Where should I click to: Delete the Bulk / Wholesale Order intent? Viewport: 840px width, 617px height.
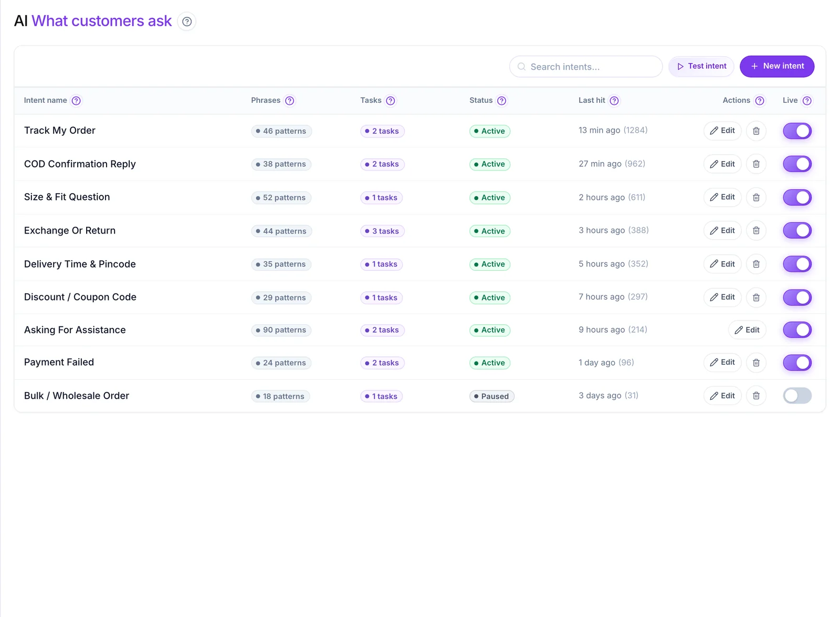tap(756, 396)
